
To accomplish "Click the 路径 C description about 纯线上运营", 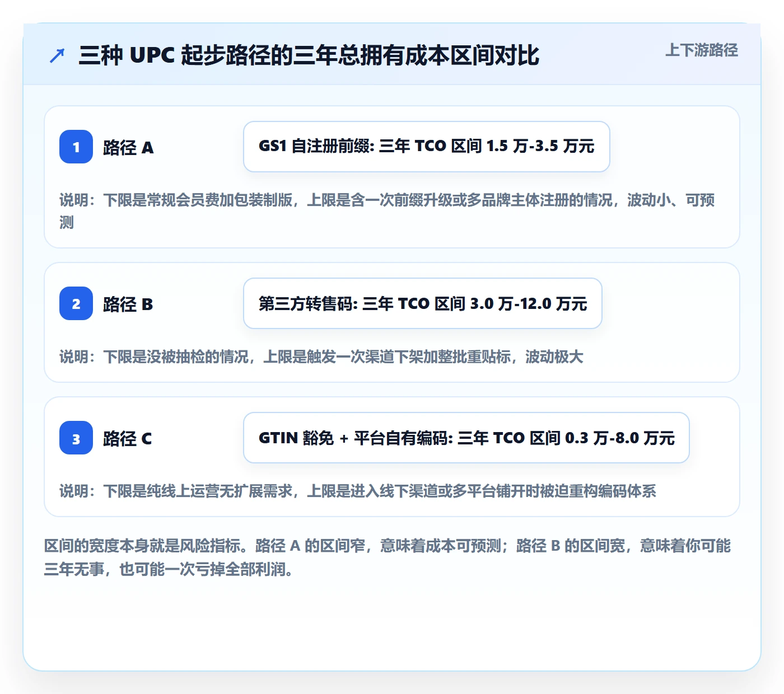I will [358, 491].
